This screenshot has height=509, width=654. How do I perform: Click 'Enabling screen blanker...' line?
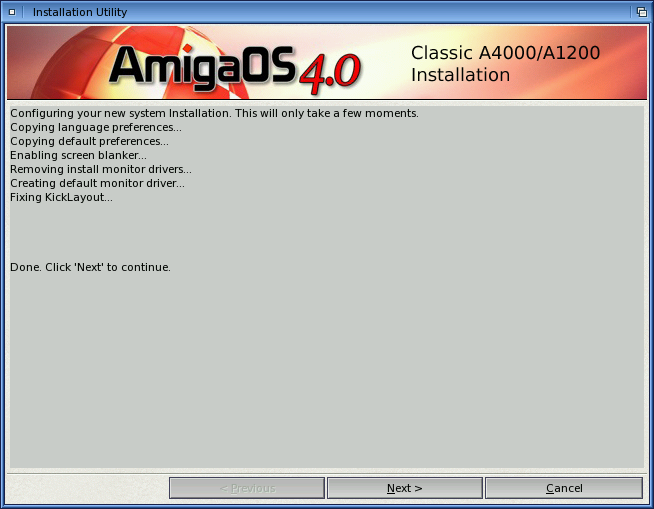point(78,155)
